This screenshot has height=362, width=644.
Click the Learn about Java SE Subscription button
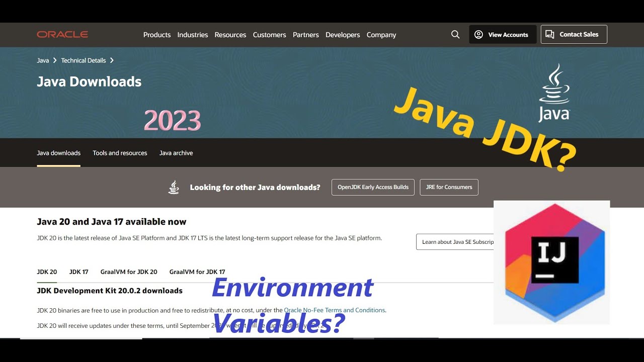point(455,242)
